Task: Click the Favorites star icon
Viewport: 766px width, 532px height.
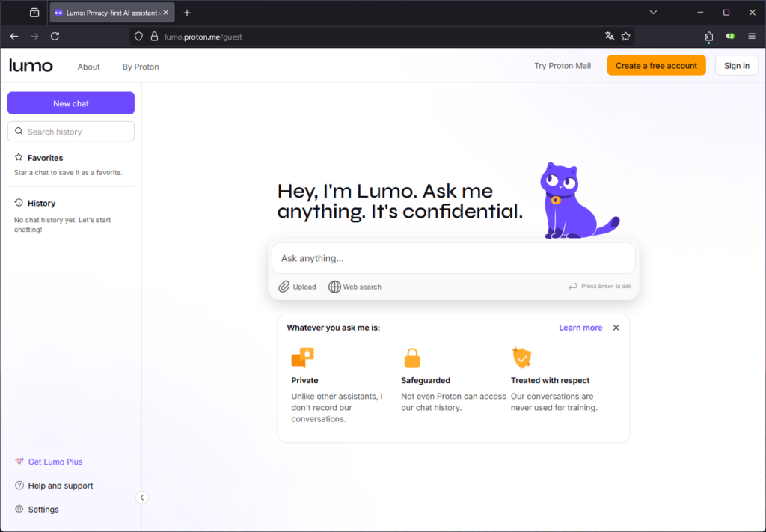Action: (19, 157)
